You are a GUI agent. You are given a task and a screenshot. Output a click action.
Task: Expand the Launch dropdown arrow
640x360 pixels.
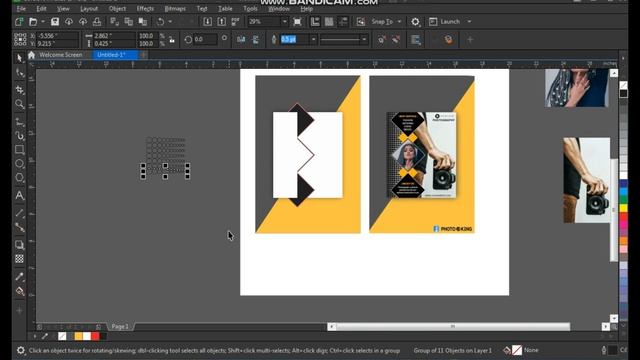point(469,22)
